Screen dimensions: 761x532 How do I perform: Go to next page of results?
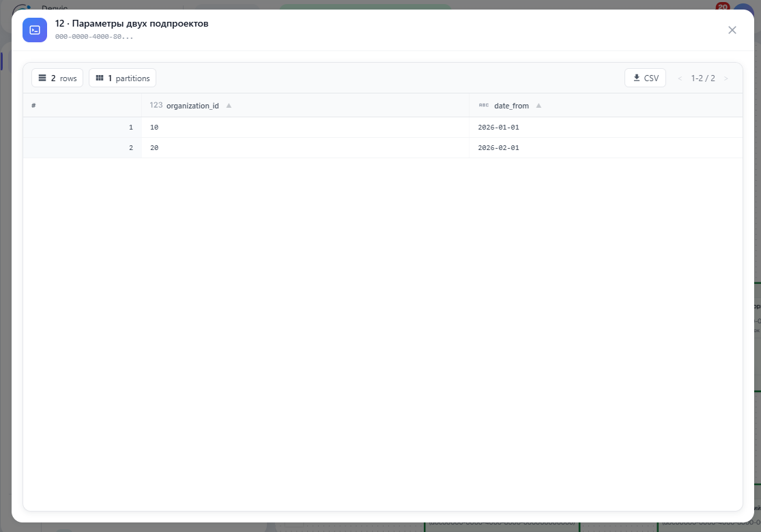pos(726,78)
